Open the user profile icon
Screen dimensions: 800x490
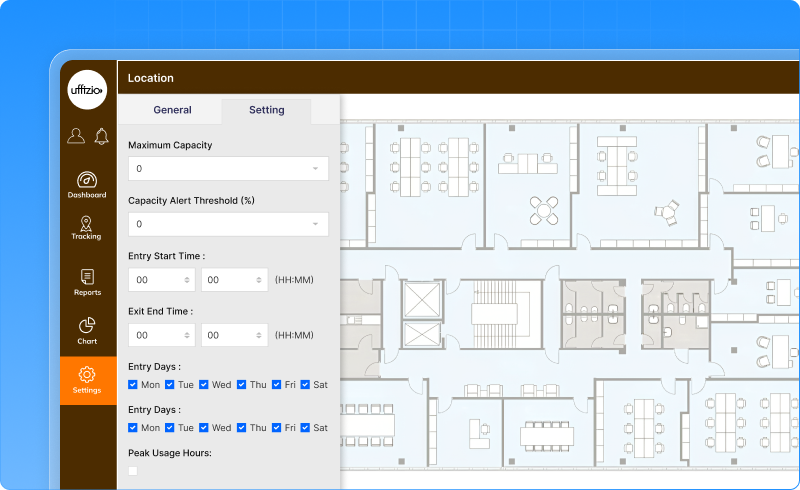tap(76, 136)
